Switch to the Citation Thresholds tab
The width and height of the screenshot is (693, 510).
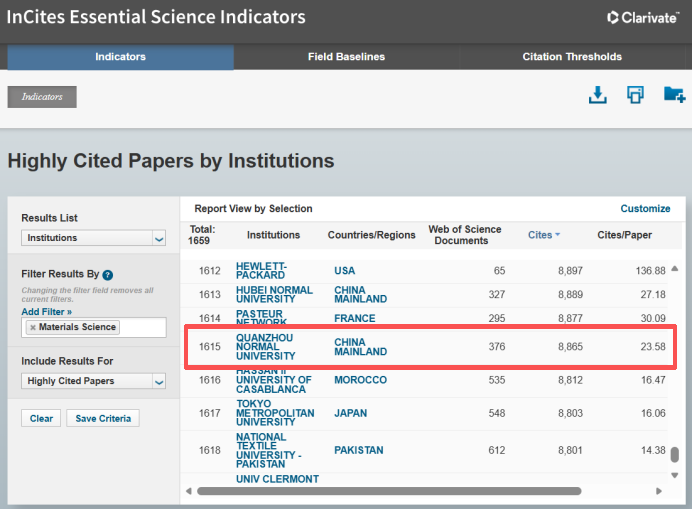[572, 57]
